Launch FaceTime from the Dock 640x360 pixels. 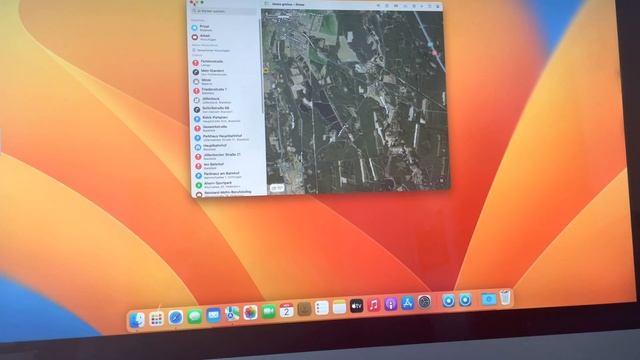[x=269, y=311]
